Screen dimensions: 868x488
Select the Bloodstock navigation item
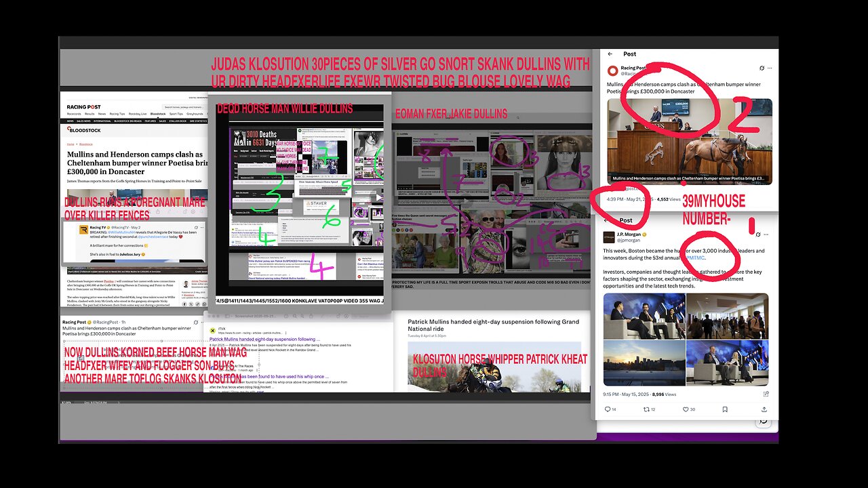tap(158, 114)
